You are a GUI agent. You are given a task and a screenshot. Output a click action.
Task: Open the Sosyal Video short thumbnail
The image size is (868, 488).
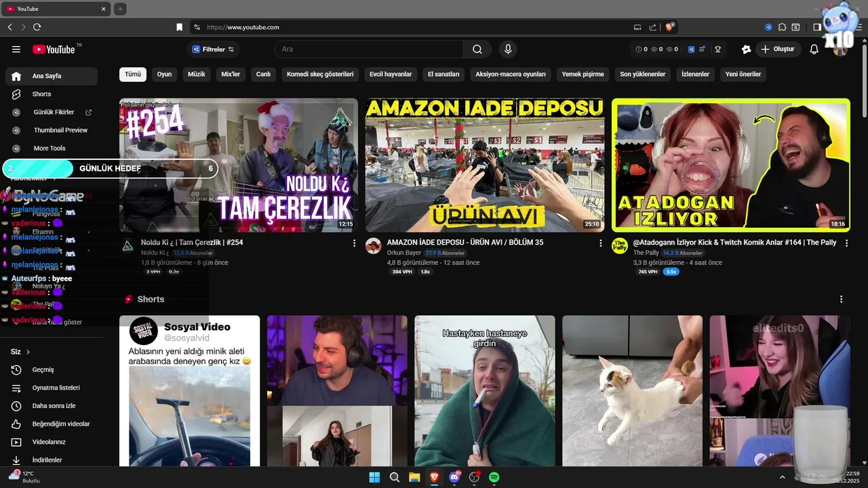pyautogui.click(x=190, y=391)
